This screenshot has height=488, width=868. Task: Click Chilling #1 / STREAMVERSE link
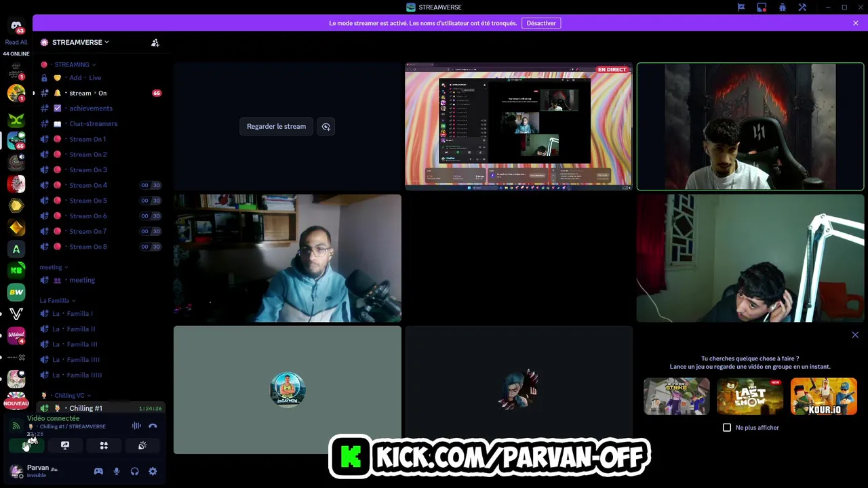click(73, 426)
